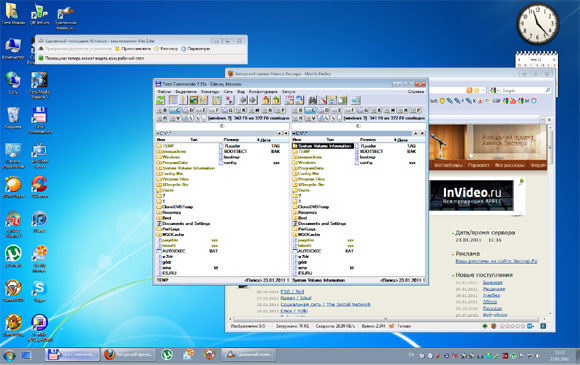Switch the left panel to drive D
This screenshot has width=580, height=365.
click(189, 110)
